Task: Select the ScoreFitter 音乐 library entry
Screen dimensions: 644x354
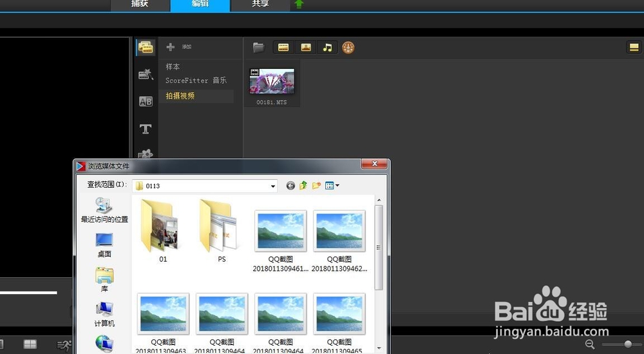Action: [196, 81]
